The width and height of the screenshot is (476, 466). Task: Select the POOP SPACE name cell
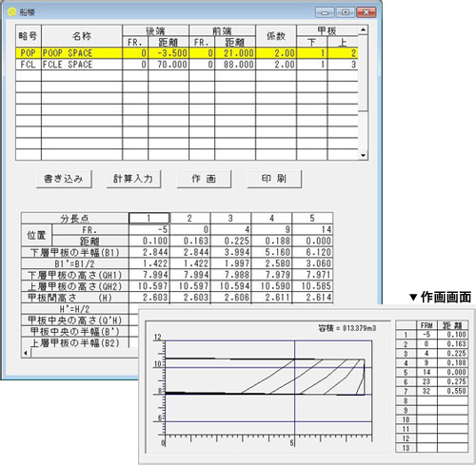coord(82,53)
